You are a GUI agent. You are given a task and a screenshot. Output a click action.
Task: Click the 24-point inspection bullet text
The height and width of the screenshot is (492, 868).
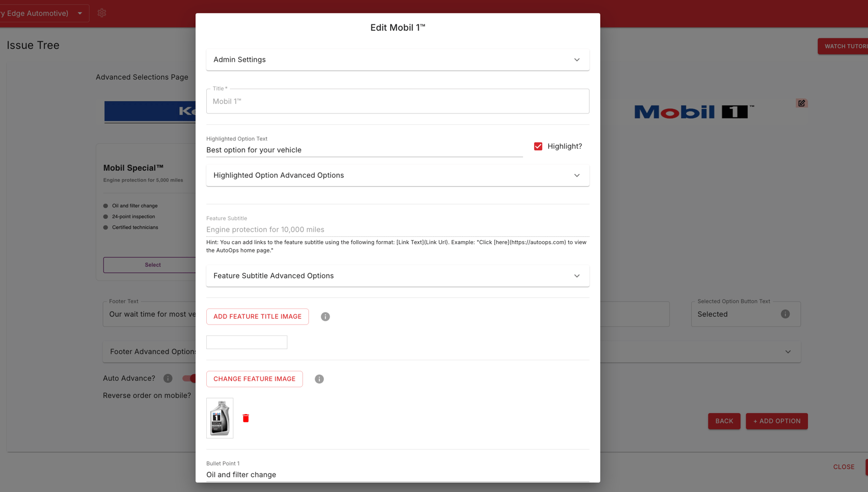click(x=133, y=217)
